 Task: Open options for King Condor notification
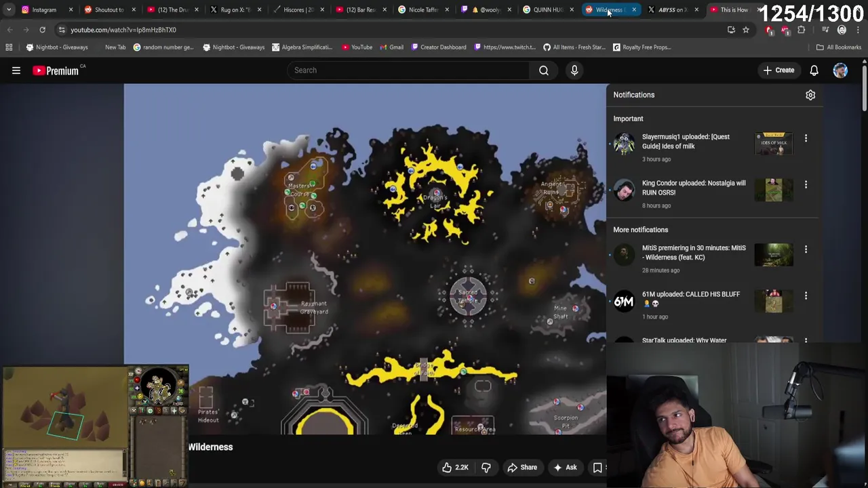click(806, 184)
